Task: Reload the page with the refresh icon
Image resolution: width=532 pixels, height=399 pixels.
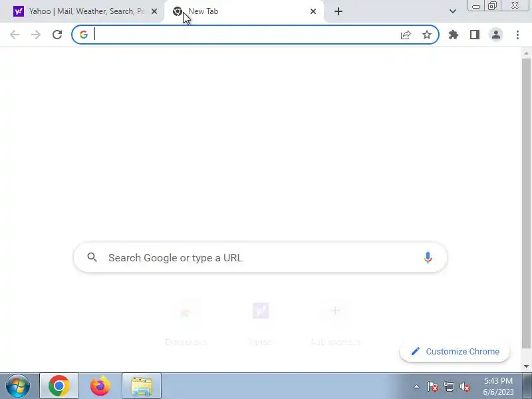Action: coord(57,35)
